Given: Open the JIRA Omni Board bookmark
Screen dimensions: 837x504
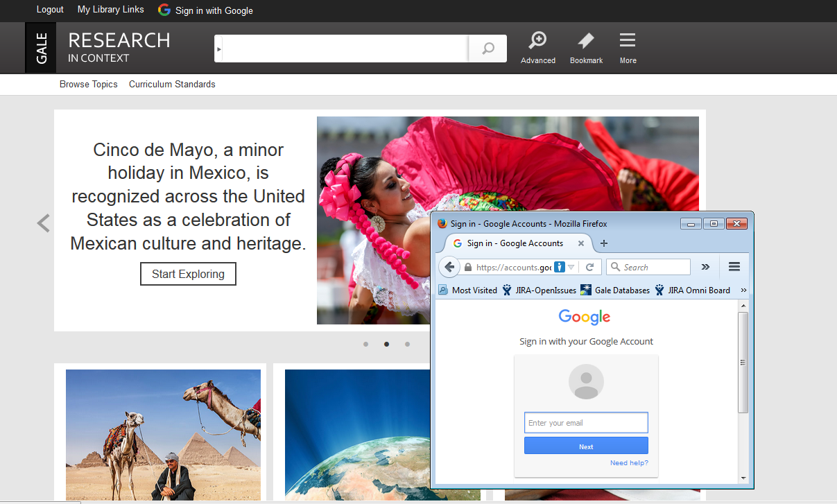Looking at the screenshot, I should point(692,290).
